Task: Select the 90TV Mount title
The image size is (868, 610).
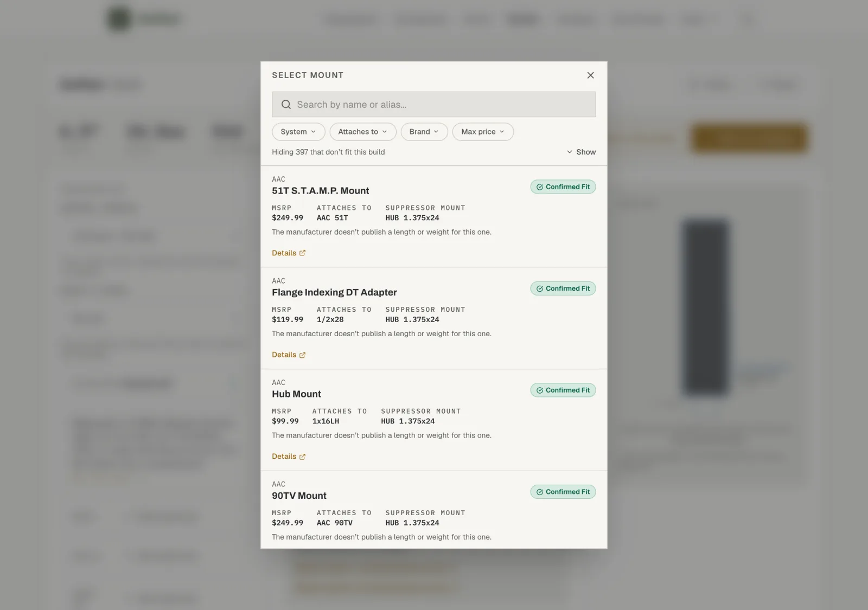Action: (299, 496)
